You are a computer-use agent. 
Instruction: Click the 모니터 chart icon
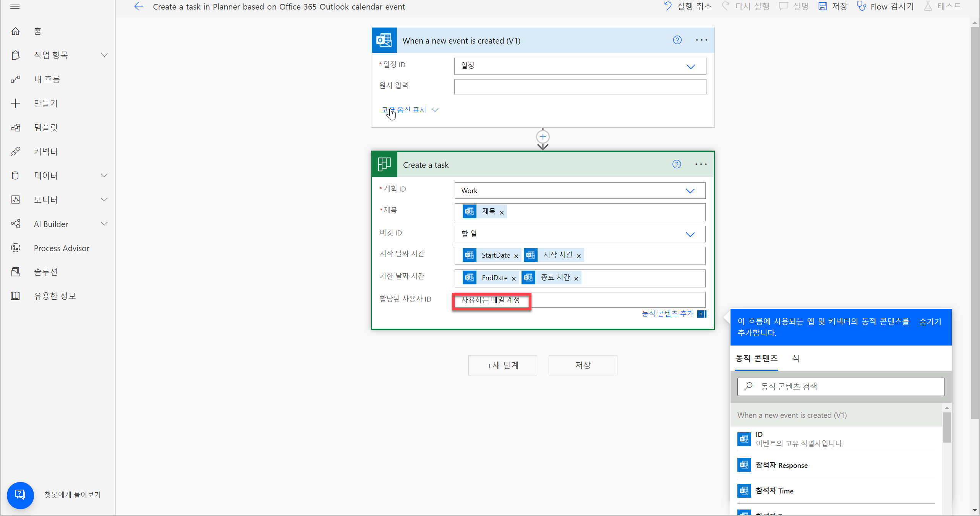tap(16, 200)
